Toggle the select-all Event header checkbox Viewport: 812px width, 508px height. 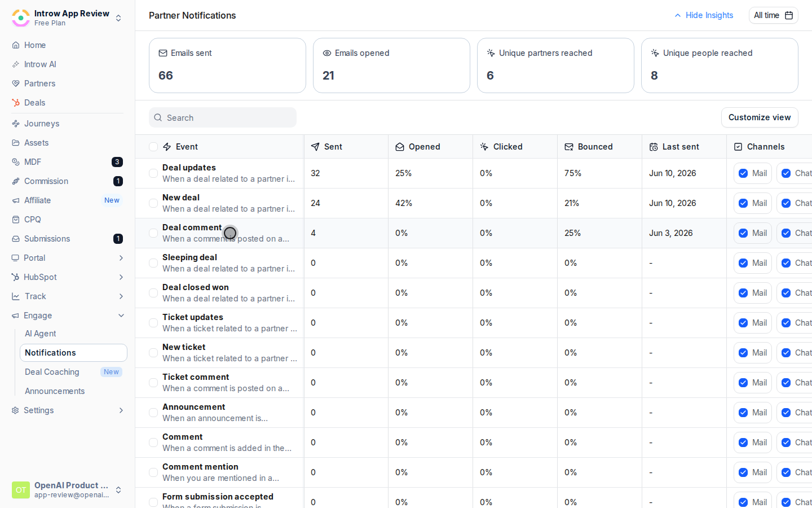[x=153, y=147]
